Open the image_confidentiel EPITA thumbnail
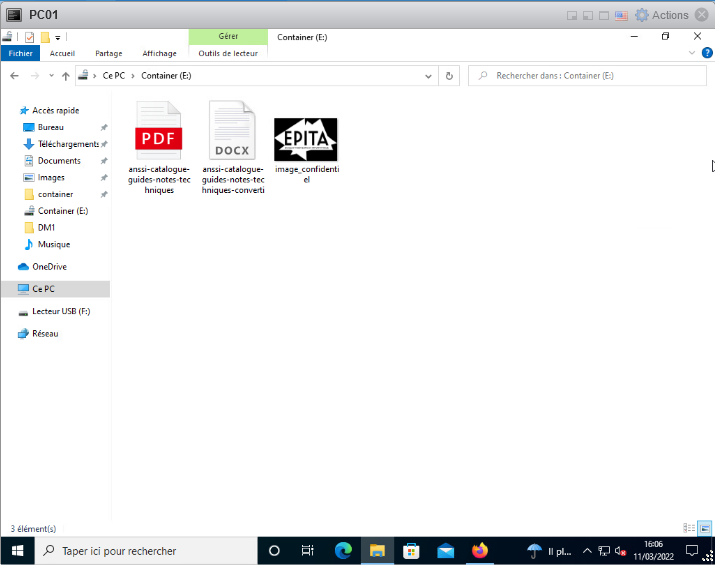715x565 pixels. [x=306, y=139]
